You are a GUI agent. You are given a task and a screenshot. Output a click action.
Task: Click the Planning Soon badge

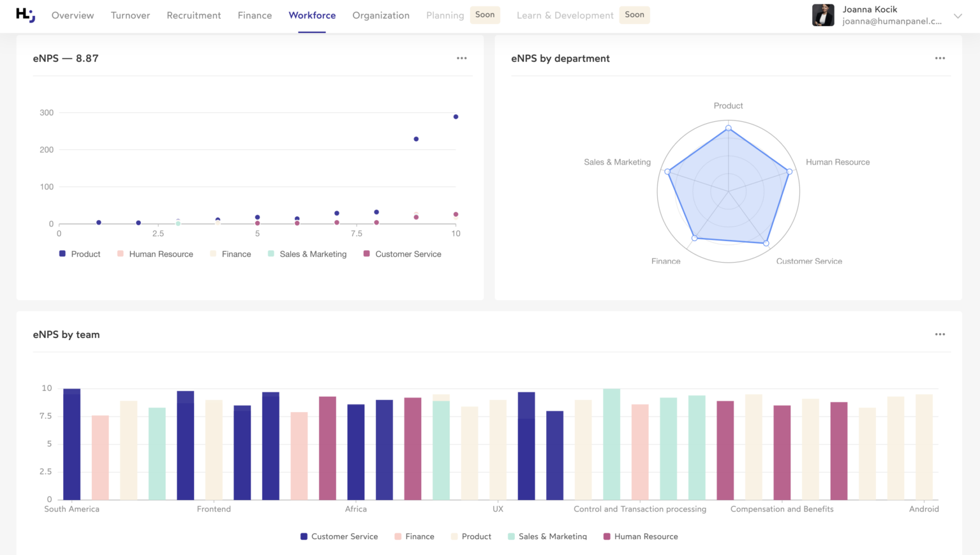coord(485,15)
